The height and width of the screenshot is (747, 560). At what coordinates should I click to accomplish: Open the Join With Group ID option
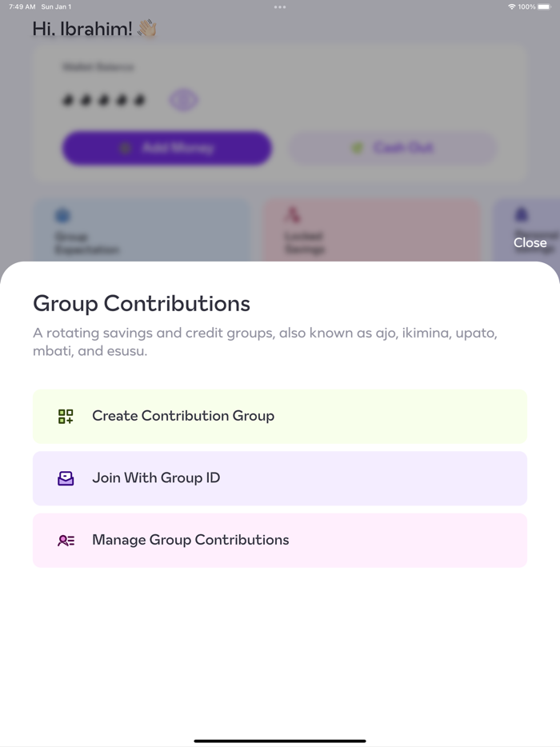(280, 477)
